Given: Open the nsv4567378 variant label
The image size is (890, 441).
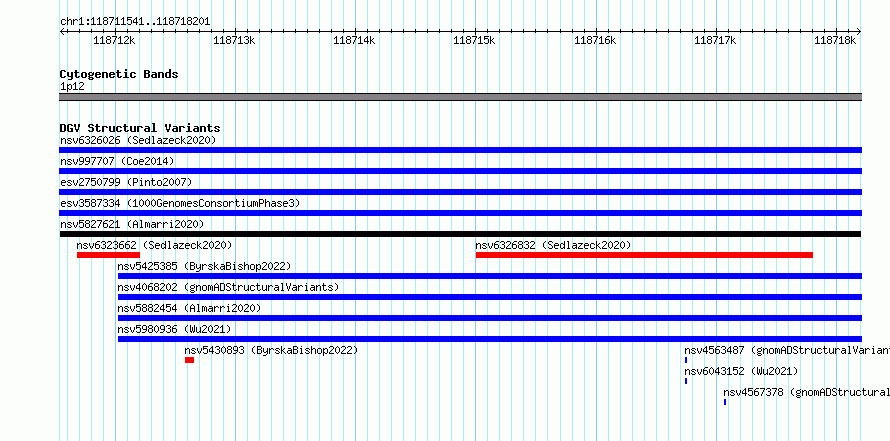Looking at the screenshot, I should (x=807, y=392).
